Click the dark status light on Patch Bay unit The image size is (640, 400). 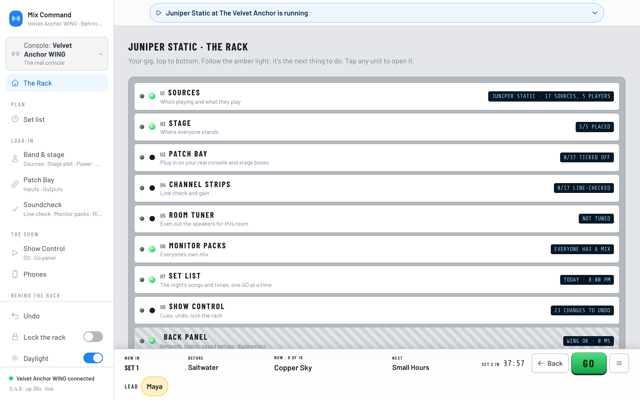pyautogui.click(x=152, y=158)
